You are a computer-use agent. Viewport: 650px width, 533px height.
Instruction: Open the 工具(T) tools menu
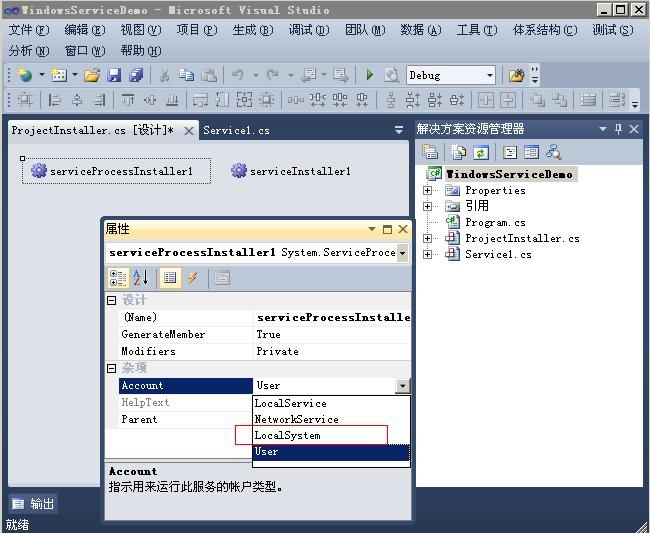click(x=477, y=30)
